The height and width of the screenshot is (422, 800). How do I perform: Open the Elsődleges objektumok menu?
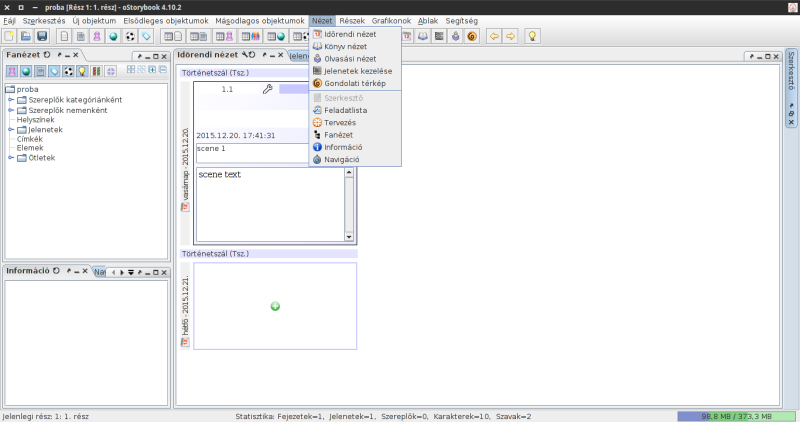pos(166,21)
